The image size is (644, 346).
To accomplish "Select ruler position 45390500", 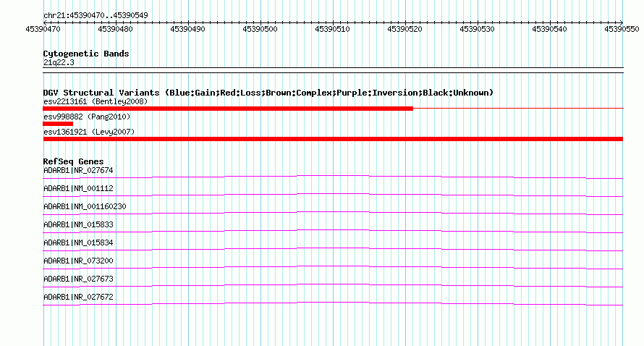I will [x=260, y=29].
